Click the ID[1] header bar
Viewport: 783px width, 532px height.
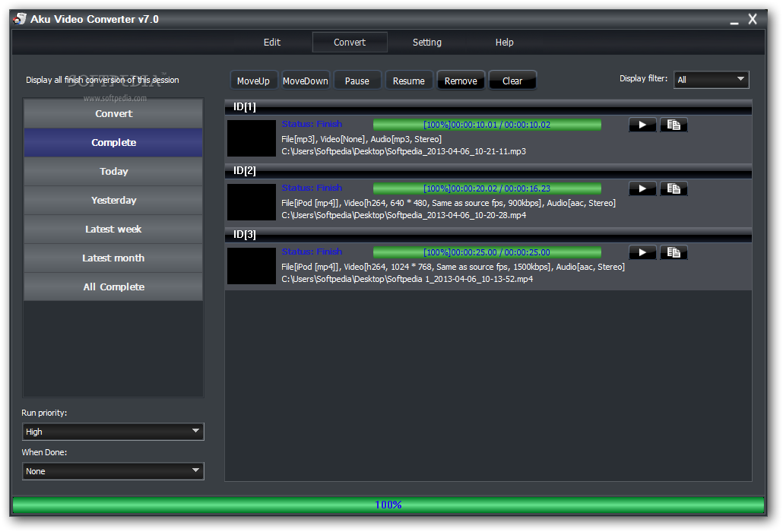click(x=488, y=107)
